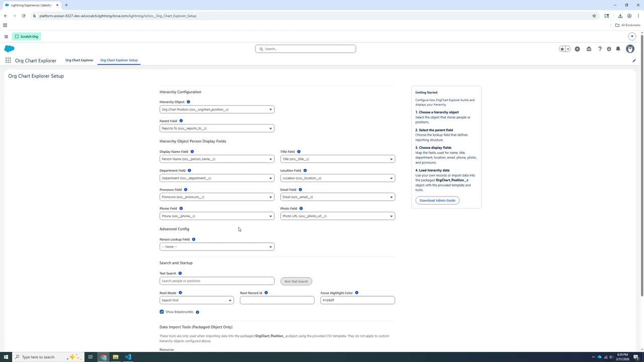Click the Scratch Org banner label
This screenshot has width=644, height=362.
[x=26, y=36]
